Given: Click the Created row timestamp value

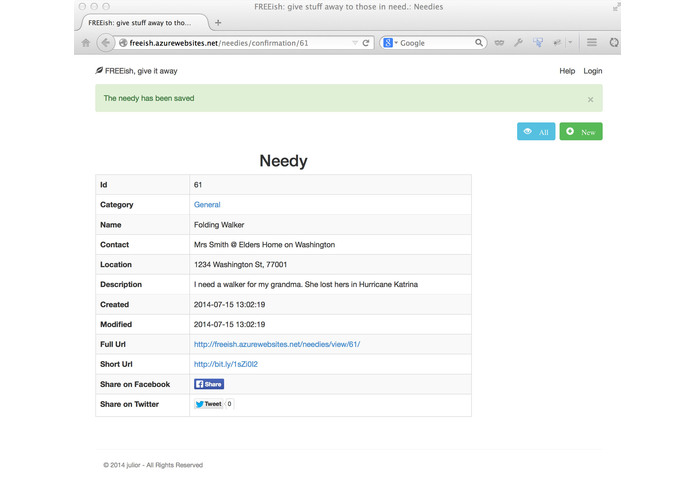Looking at the screenshot, I should [229, 304].
